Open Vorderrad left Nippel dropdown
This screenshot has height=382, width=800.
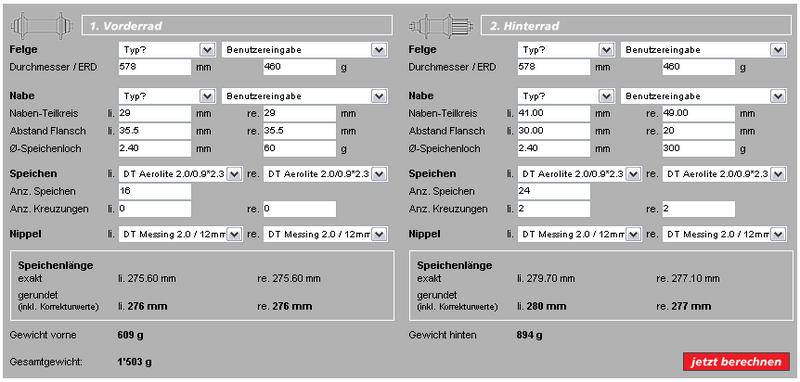click(180, 234)
